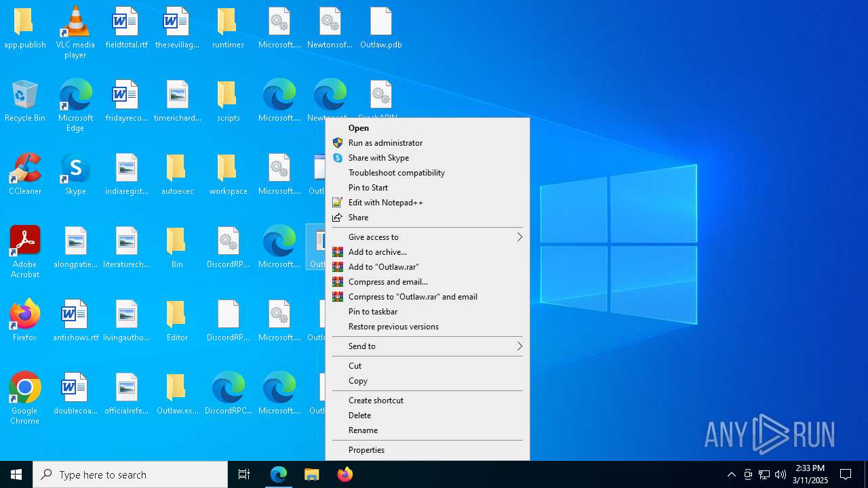
Task: Choose Open in context menu
Action: point(427,128)
